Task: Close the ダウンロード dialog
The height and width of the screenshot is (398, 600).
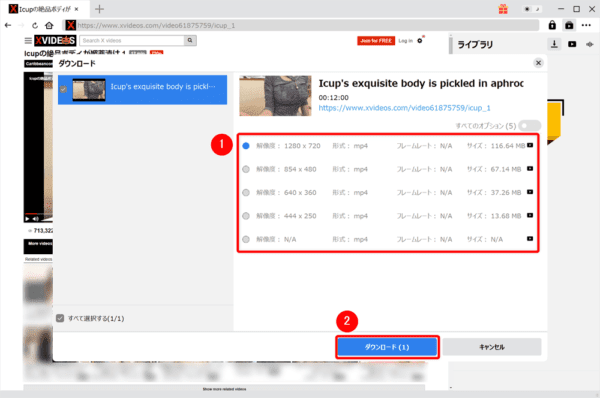Action: coord(538,63)
